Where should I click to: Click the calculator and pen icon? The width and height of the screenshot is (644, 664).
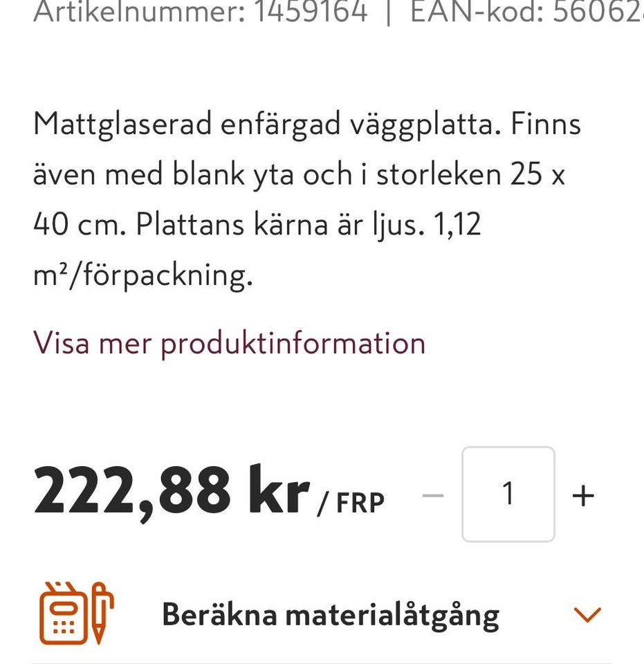(76, 613)
